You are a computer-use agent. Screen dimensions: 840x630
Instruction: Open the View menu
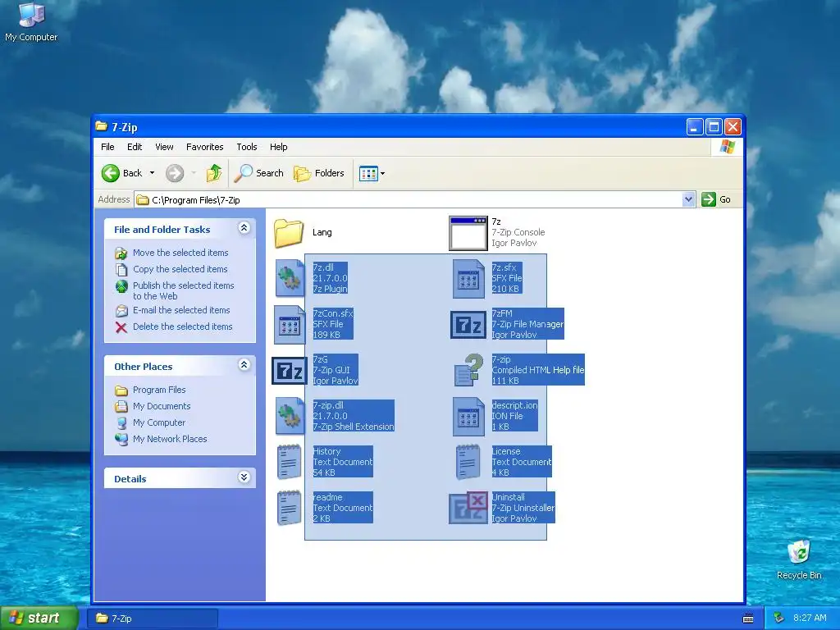(164, 147)
